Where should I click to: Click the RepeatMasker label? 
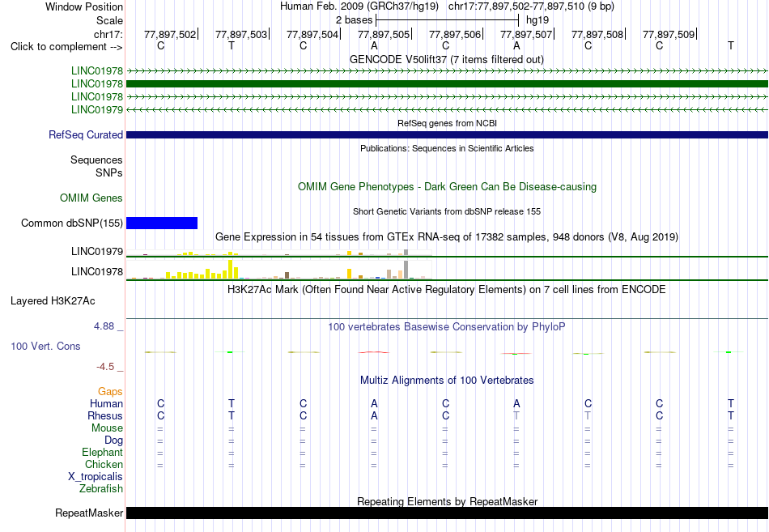click(x=89, y=513)
